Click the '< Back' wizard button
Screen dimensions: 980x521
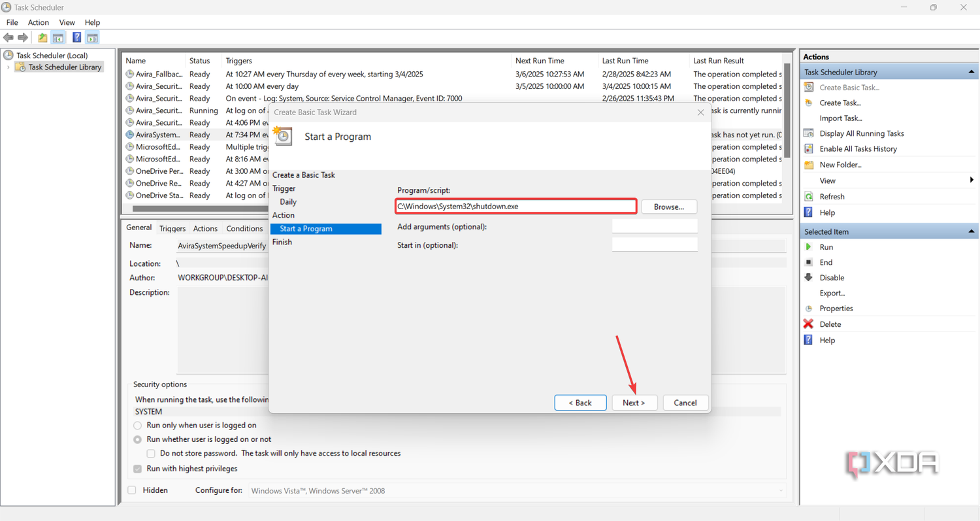click(x=580, y=403)
